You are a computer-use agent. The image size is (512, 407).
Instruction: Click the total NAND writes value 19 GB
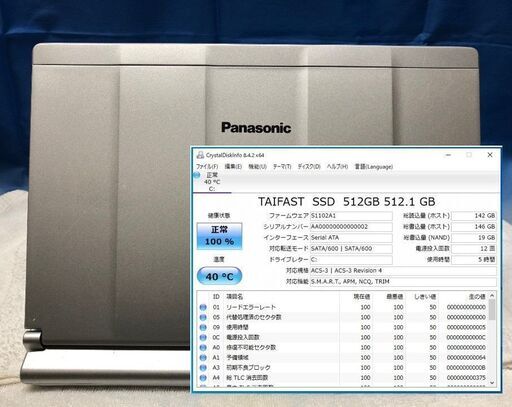coord(474,238)
